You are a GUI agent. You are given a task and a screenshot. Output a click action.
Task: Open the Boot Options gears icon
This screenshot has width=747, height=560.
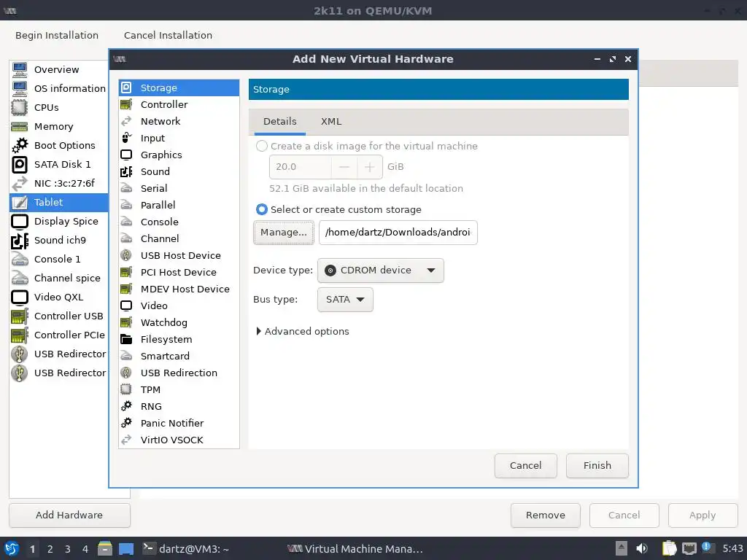tap(20, 145)
